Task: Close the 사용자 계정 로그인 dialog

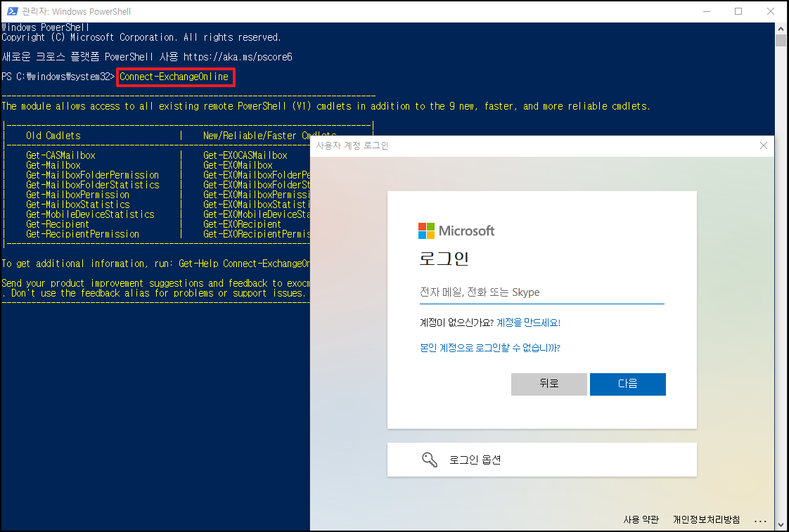Action: coord(764,145)
